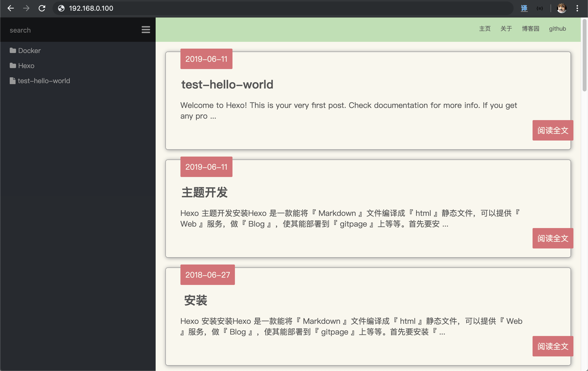Click the browser forward arrow
This screenshot has width=588, height=371.
point(26,8)
